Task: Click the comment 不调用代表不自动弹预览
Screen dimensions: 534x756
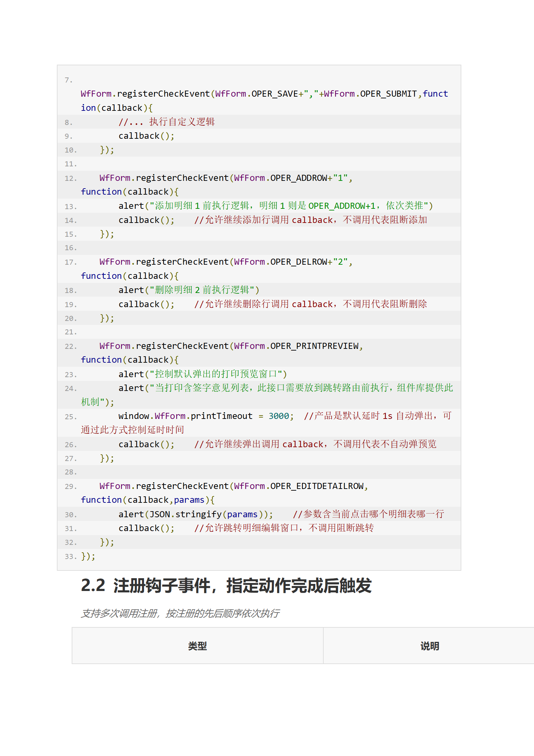Action: pos(385,444)
